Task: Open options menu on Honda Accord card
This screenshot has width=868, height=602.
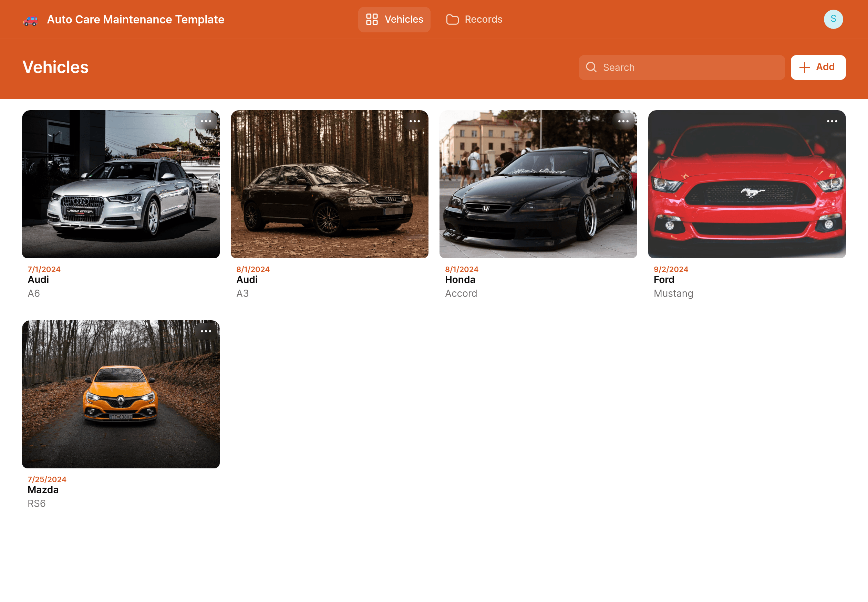Action: (623, 122)
